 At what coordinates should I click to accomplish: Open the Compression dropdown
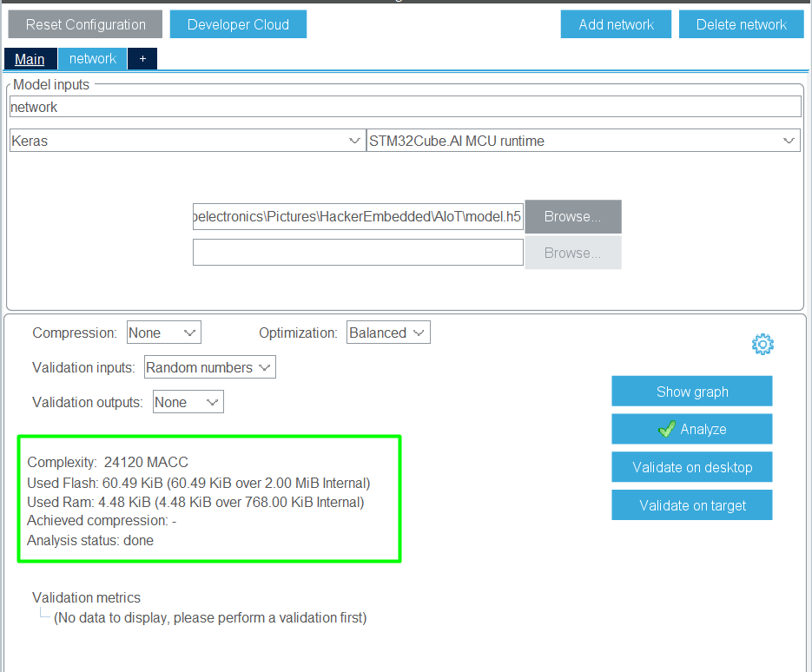[x=163, y=333]
